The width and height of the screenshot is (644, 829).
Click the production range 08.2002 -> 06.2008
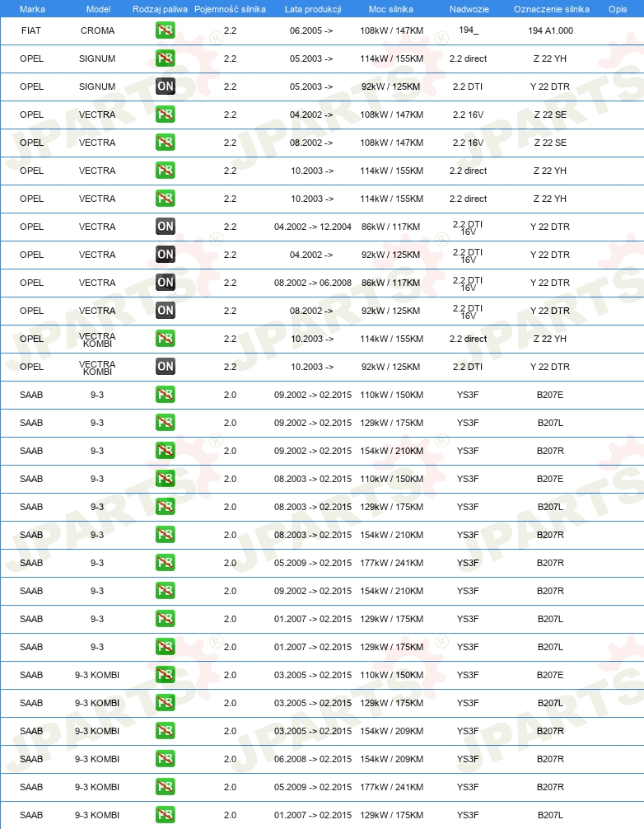313,283
